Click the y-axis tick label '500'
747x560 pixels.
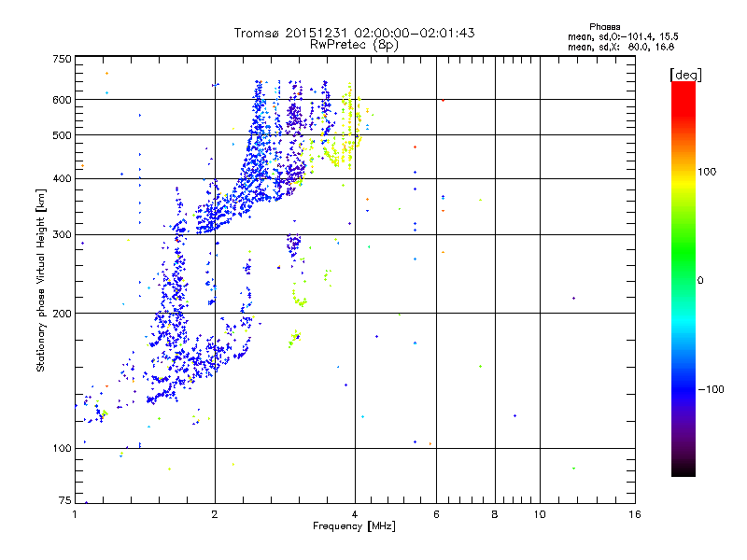click(62, 135)
